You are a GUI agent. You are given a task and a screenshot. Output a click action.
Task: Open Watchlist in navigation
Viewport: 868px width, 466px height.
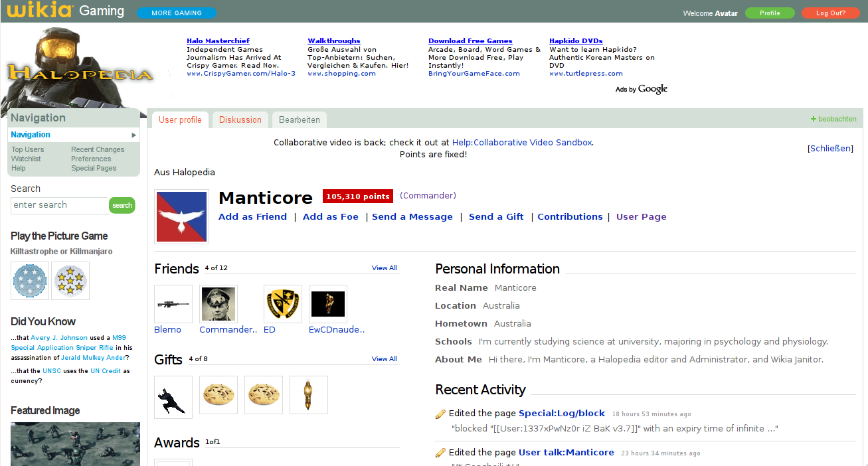26,159
